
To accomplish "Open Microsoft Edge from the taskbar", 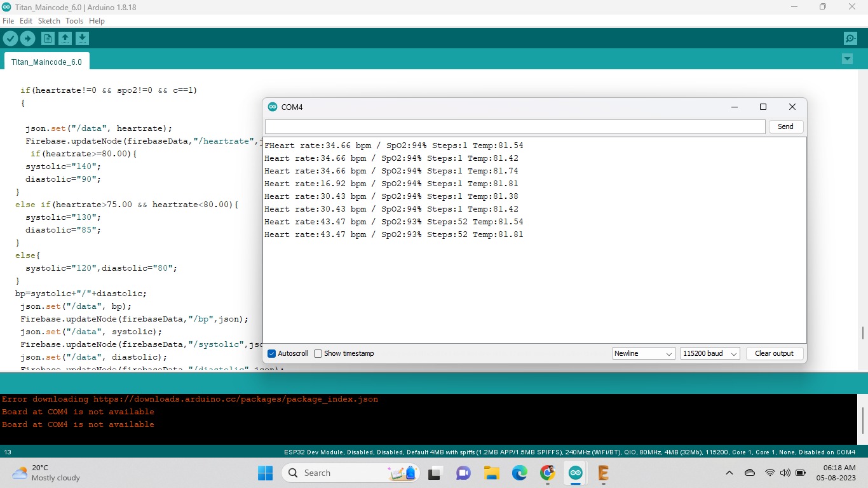I will 520,473.
